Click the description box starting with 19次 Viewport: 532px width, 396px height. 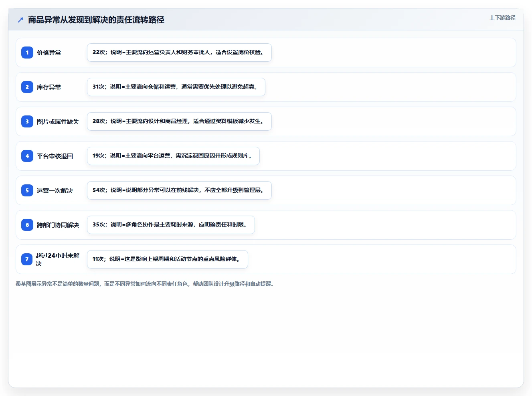pos(173,156)
